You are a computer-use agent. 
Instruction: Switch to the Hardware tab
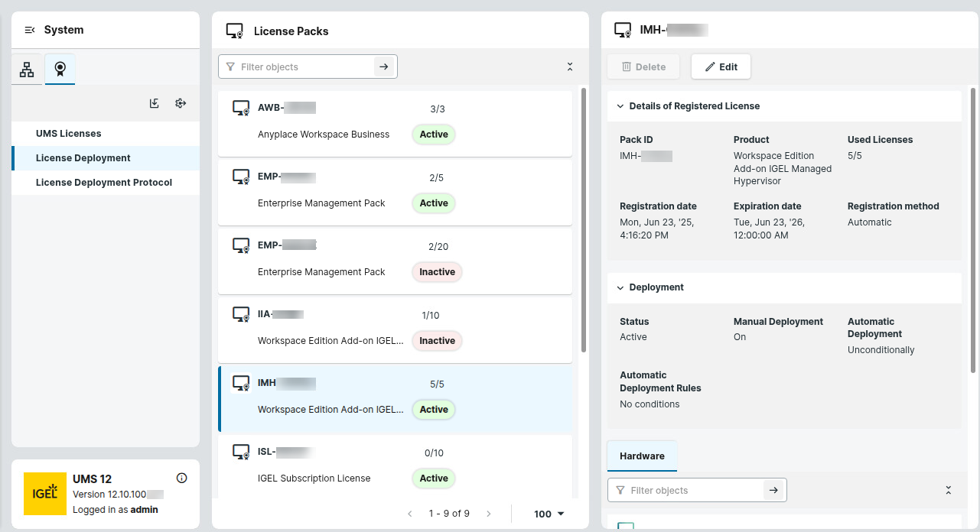click(642, 456)
